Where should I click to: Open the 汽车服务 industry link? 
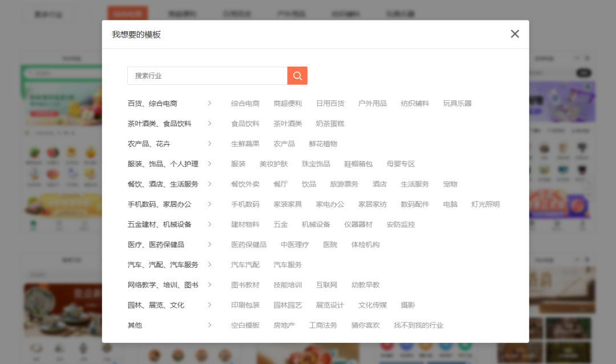tap(287, 265)
